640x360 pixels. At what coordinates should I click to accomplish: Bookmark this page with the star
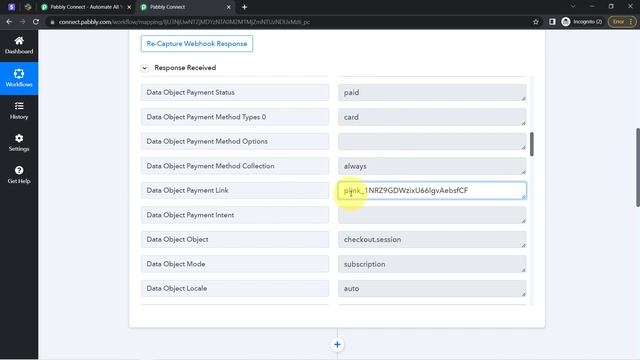(536, 22)
